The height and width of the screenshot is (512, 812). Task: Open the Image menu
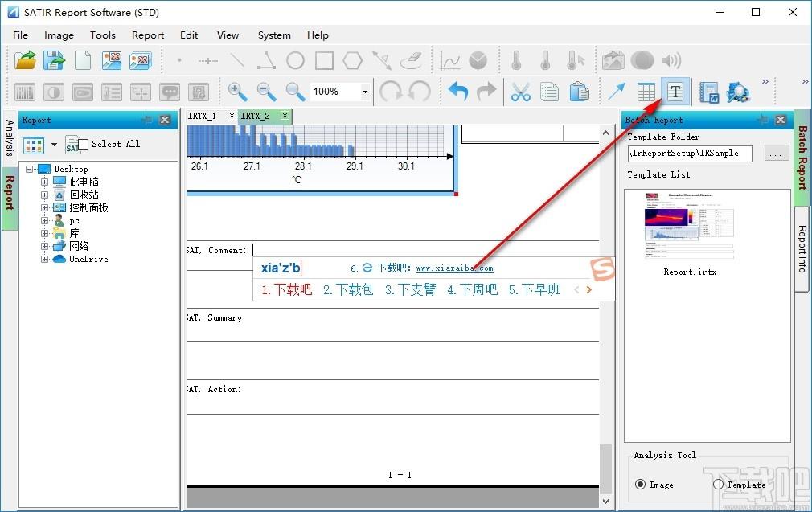tap(59, 35)
